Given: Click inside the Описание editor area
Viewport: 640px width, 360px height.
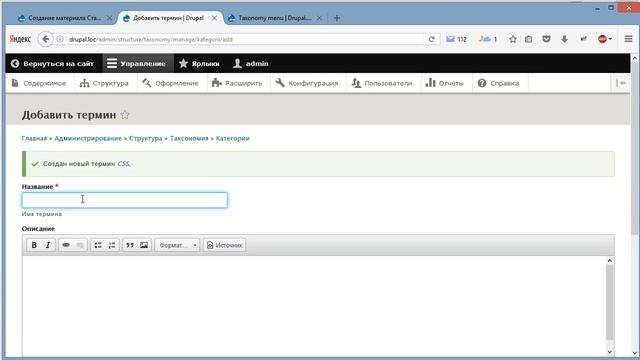Looking at the screenshot, I should point(314,306).
